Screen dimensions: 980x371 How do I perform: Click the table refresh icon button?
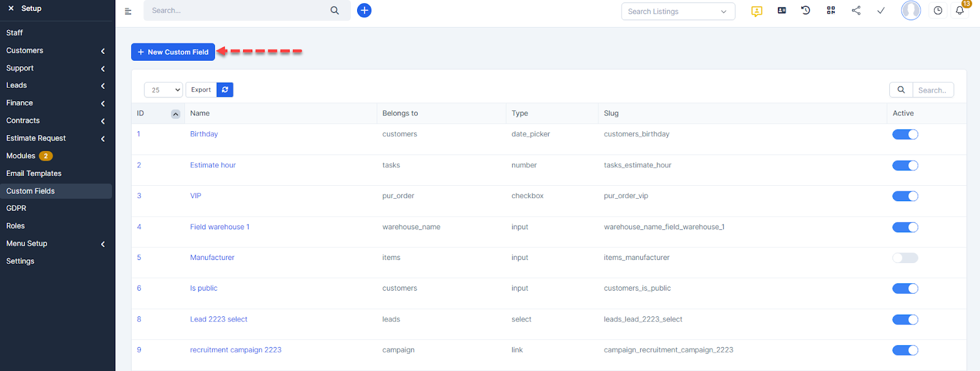225,90
